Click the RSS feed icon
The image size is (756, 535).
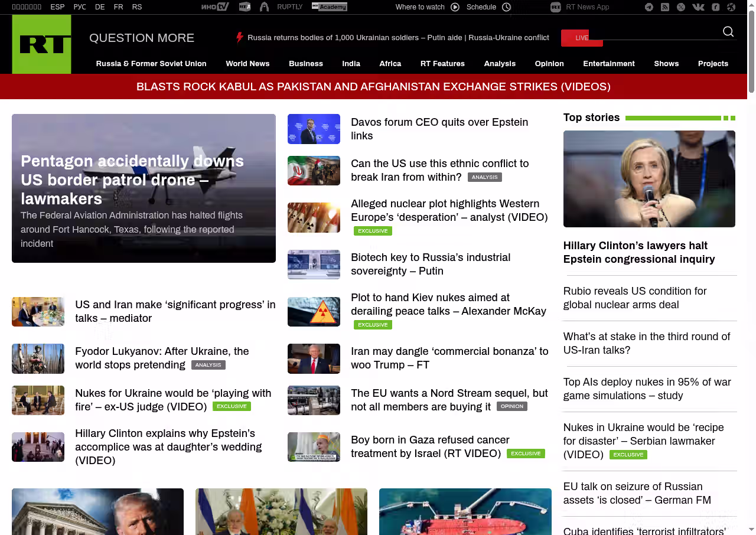pos(665,7)
